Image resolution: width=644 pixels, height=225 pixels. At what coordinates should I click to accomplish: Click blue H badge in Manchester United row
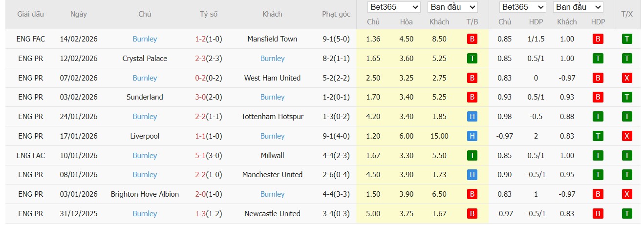(472, 175)
